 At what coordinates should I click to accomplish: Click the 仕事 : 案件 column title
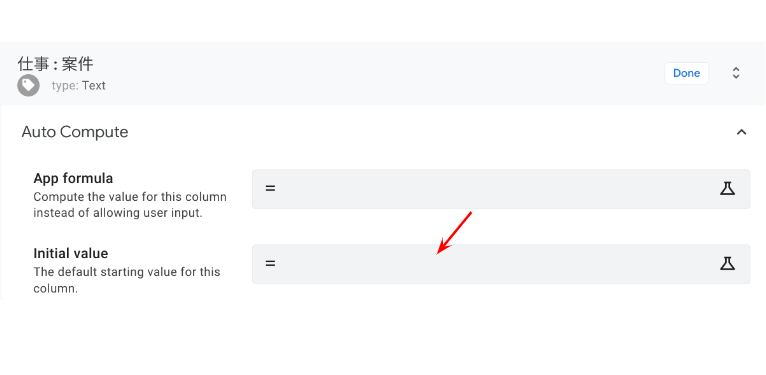[56, 64]
